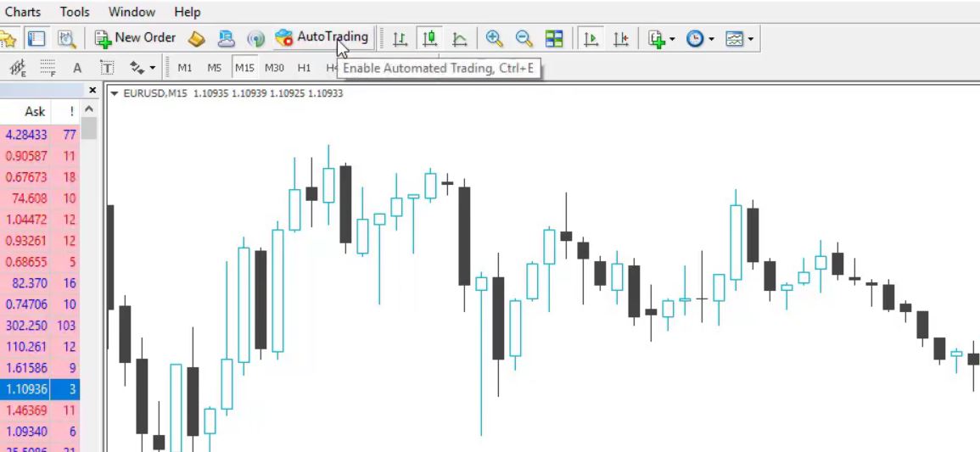980x452 pixels.
Task: Open the EURUSD,M15 chart title triangle
Action: pos(115,93)
